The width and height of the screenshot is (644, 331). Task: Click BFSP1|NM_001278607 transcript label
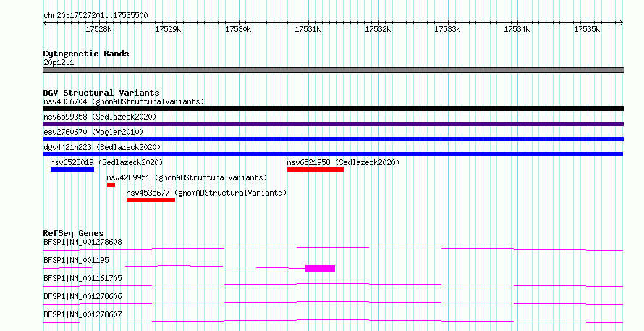[x=82, y=314]
